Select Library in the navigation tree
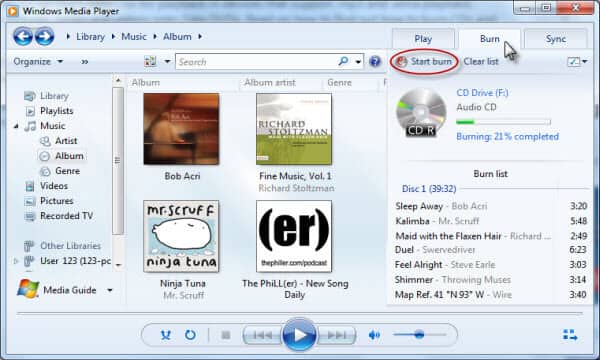 [x=54, y=96]
